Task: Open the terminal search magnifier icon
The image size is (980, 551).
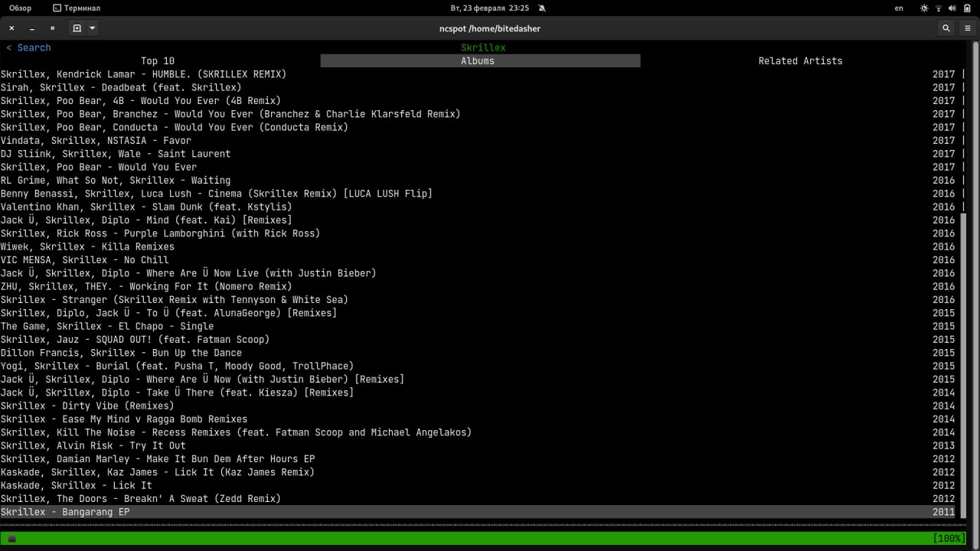Action: pyautogui.click(x=946, y=28)
